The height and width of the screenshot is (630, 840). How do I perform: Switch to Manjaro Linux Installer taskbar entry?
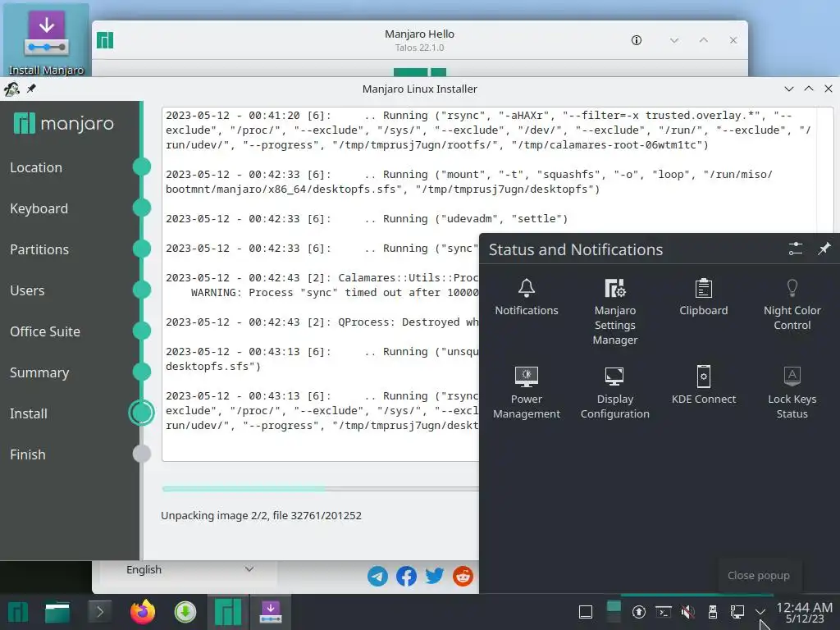click(271, 612)
